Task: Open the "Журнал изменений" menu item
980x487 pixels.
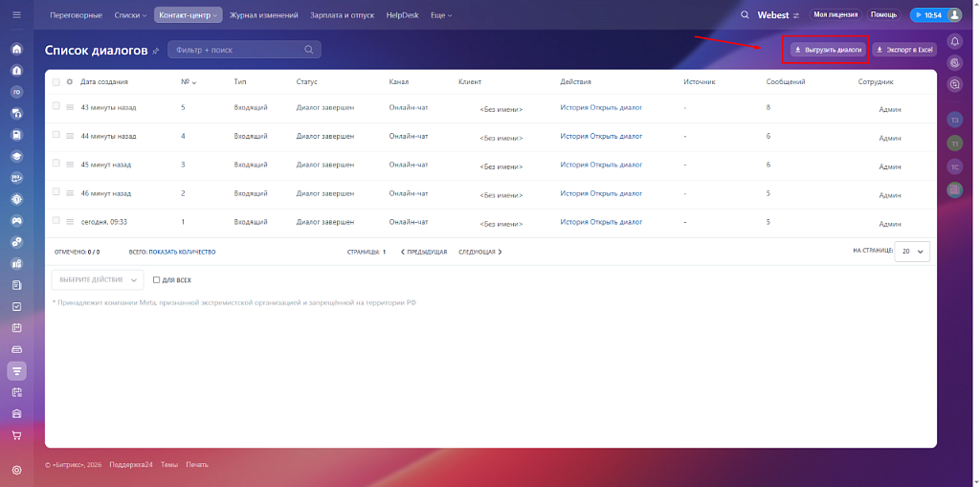Action: pyautogui.click(x=264, y=15)
